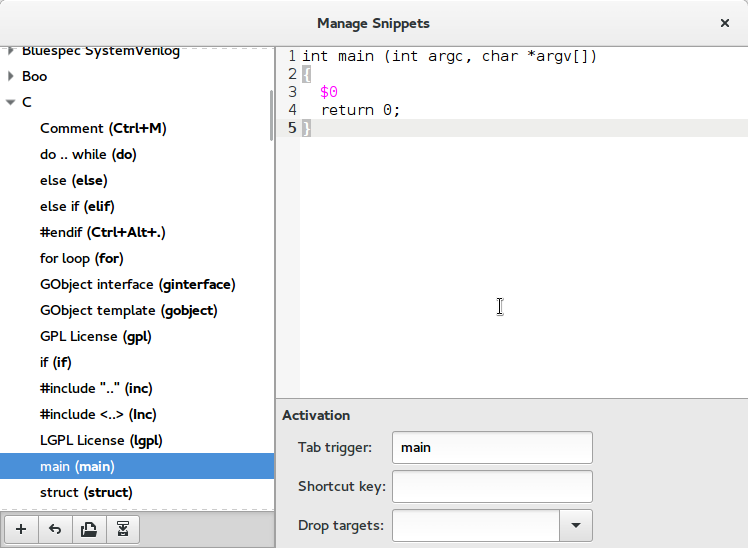Click the Tab trigger text field
748x548 pixels.
click(x=492, y=447)
